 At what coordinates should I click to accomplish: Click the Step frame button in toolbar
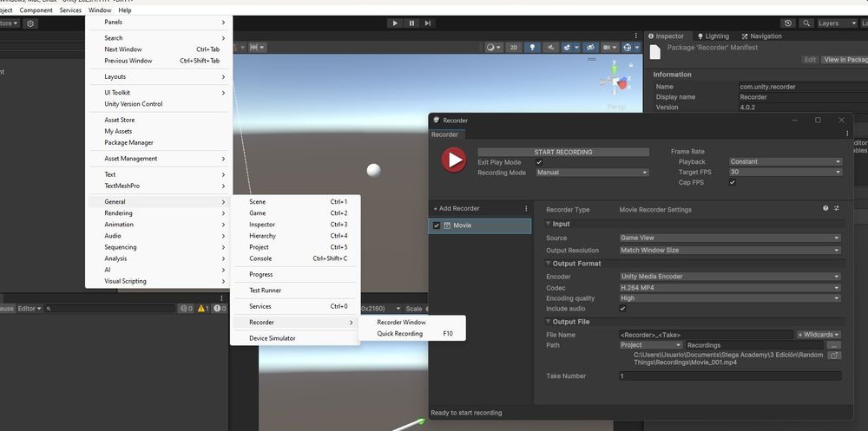click(x=428, y=23)
